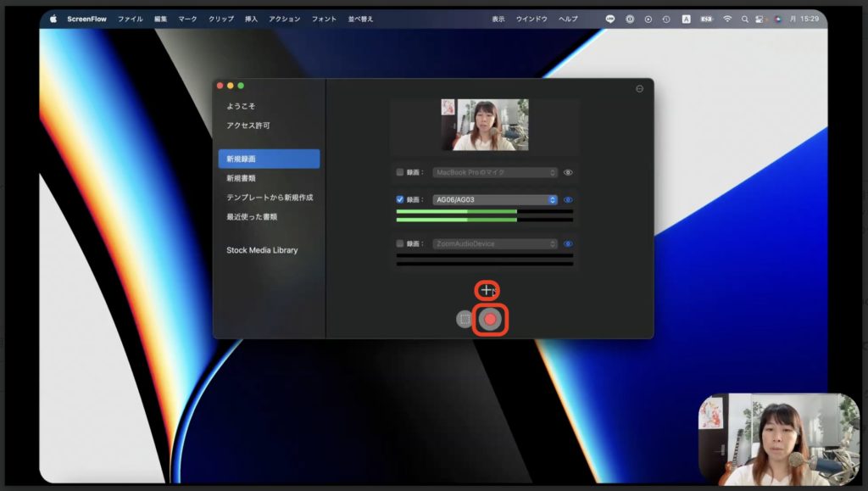Open the ZoomAudioDevice dropdown
This screenshot has width=868, height=491.
click(x=495, y=243)
